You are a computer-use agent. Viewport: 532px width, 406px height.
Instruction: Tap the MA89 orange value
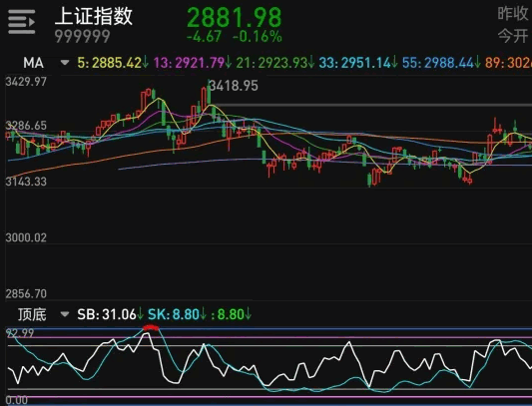519,63
